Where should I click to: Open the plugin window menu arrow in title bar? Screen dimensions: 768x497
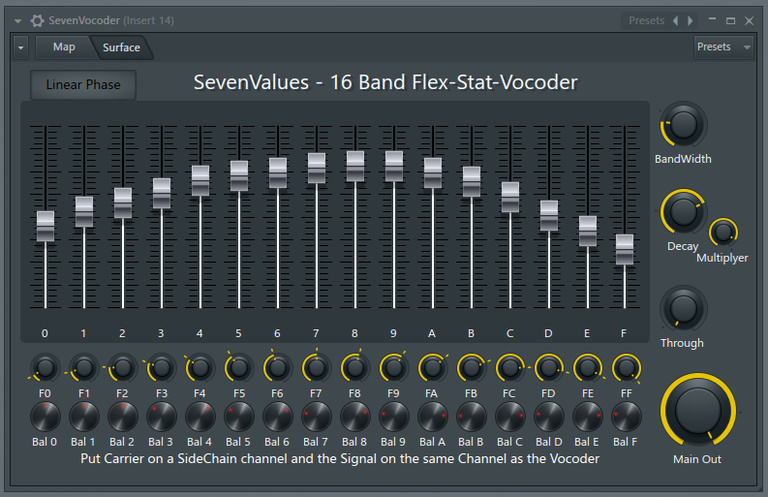coord(18,21)
